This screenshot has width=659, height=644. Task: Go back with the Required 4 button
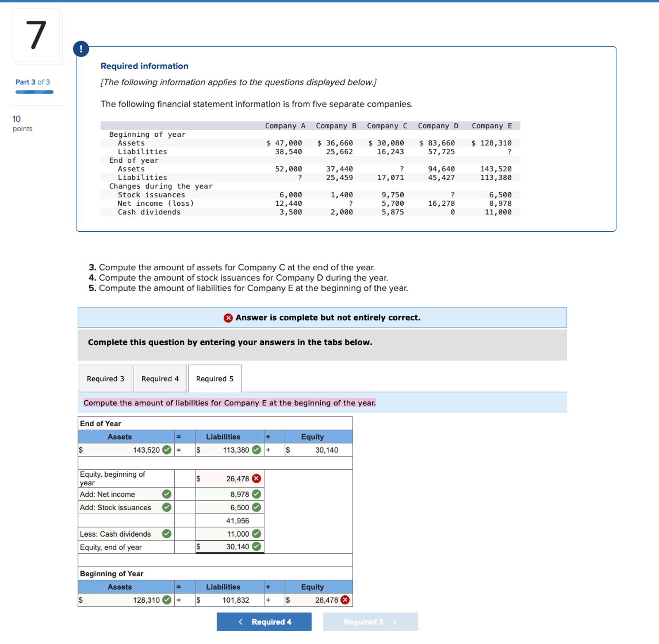(x=264, y=622)
